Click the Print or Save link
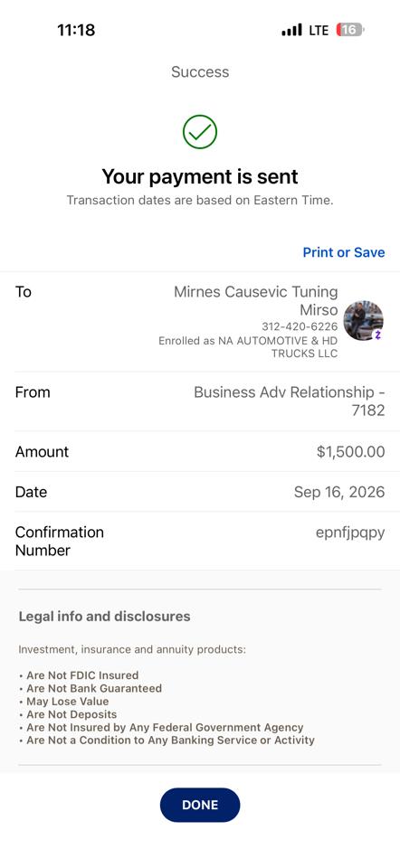The image size is (400, 868). 344,252
